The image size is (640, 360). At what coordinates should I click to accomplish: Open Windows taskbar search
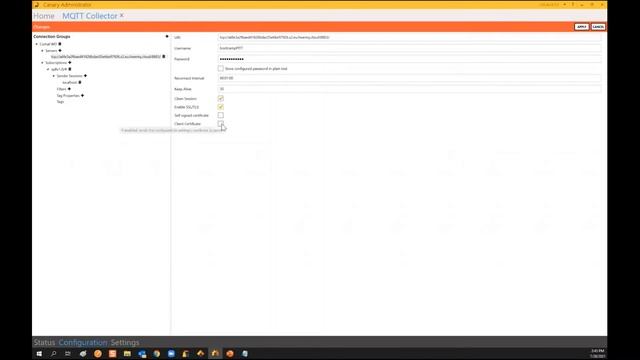[53, 353]
